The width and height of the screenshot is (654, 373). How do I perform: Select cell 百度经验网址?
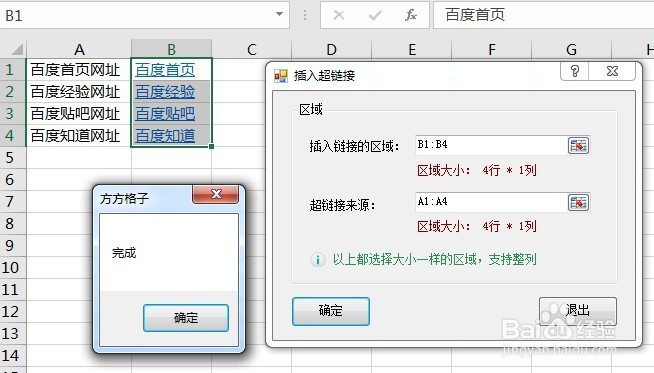[79, 92]
